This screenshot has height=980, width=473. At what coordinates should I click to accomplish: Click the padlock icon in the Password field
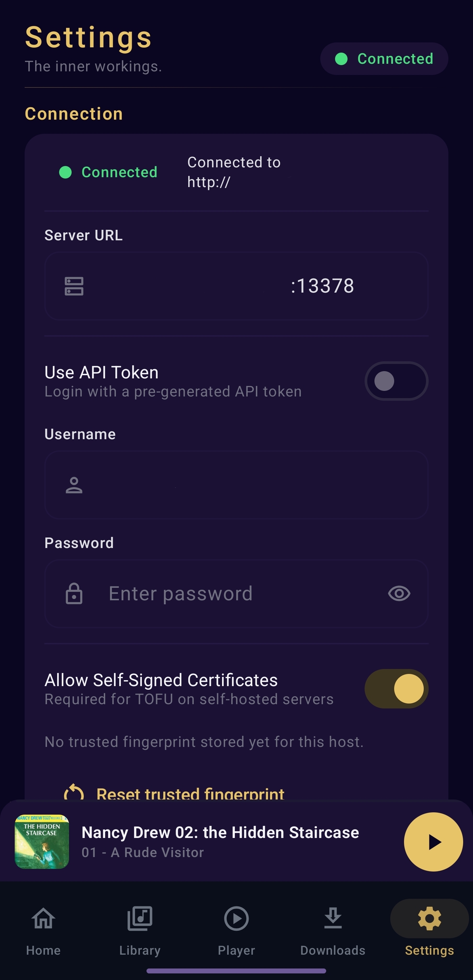[75, 593]
